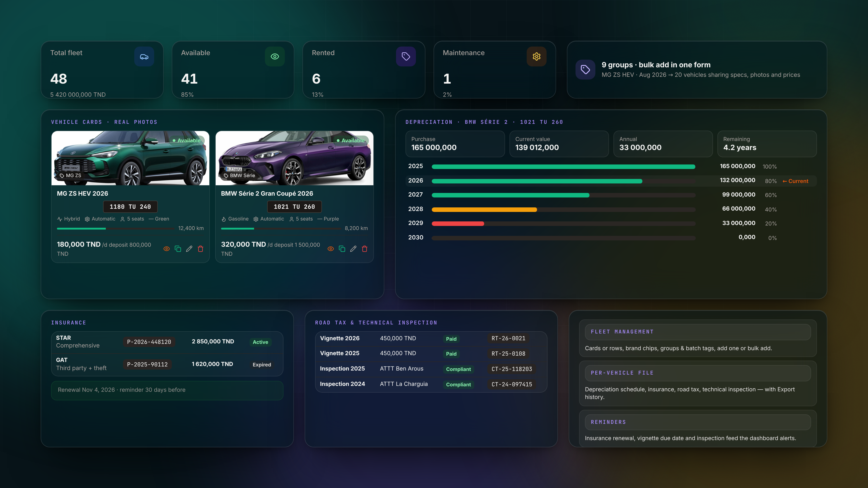Select the 2026 current depreciation row bar
The width and height of the screenshot is (868, 488).
click(x=563, y=181)
